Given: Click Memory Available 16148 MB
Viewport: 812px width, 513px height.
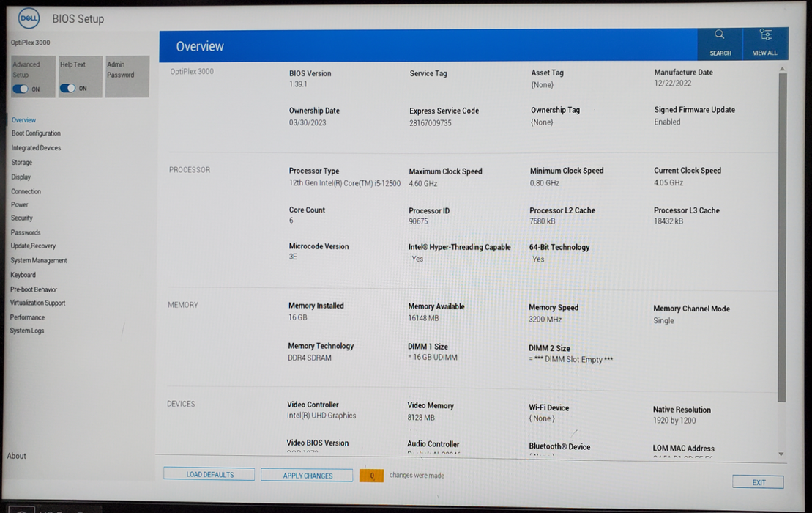Looking at the screenshot, I should click(424, 318).
